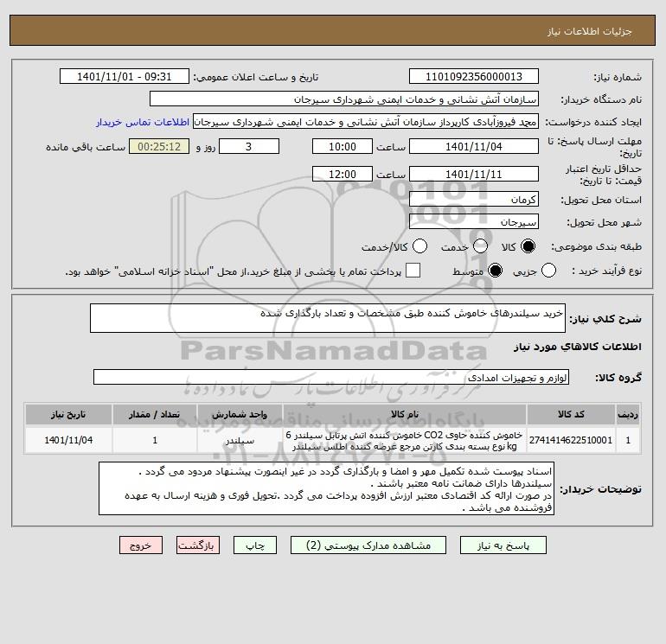Click the response deadline time 10:00 field
The width and height of the screenshot is (666, 644).
pyautogui.click(x=343, y=146)
